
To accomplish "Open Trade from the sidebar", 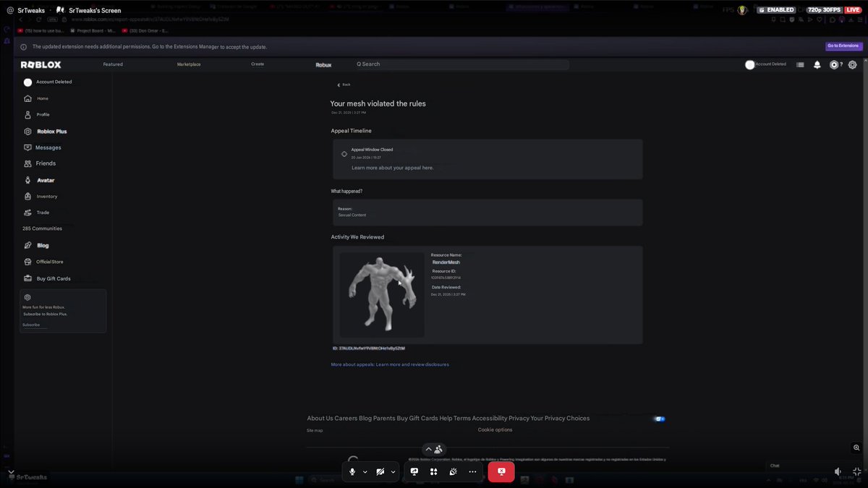I will point(37,213).
